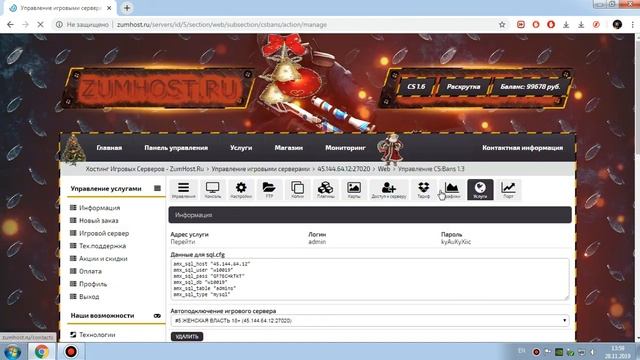
Task: Toggle the Наши возможности panel icon
Action: pyautogui.click(x=157, y=316)
